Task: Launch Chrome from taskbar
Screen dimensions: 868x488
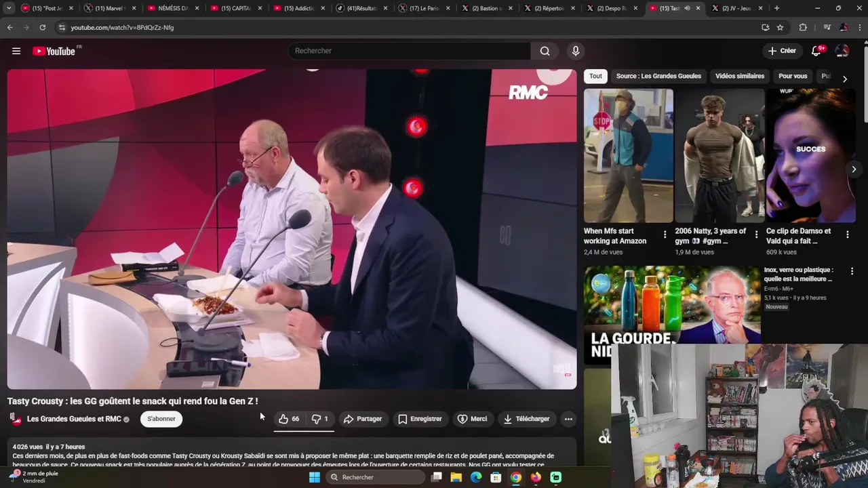Action: coord(516,477)
